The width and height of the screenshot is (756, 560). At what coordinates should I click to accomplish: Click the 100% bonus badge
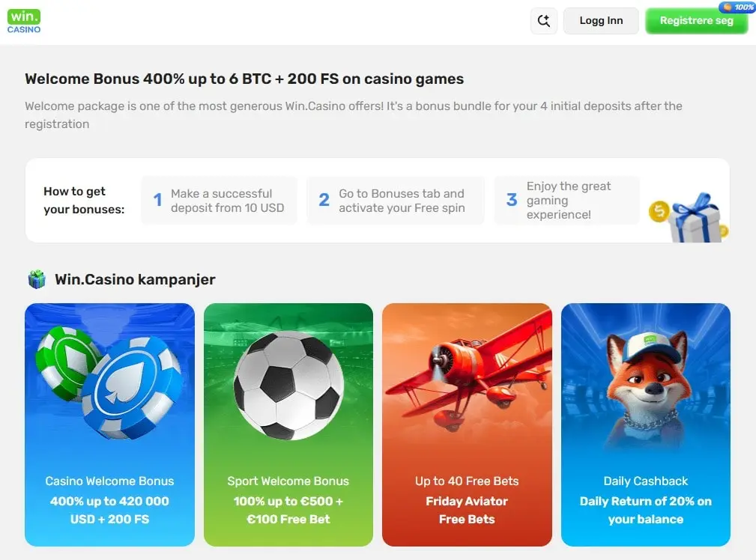(x=737, y=7)
